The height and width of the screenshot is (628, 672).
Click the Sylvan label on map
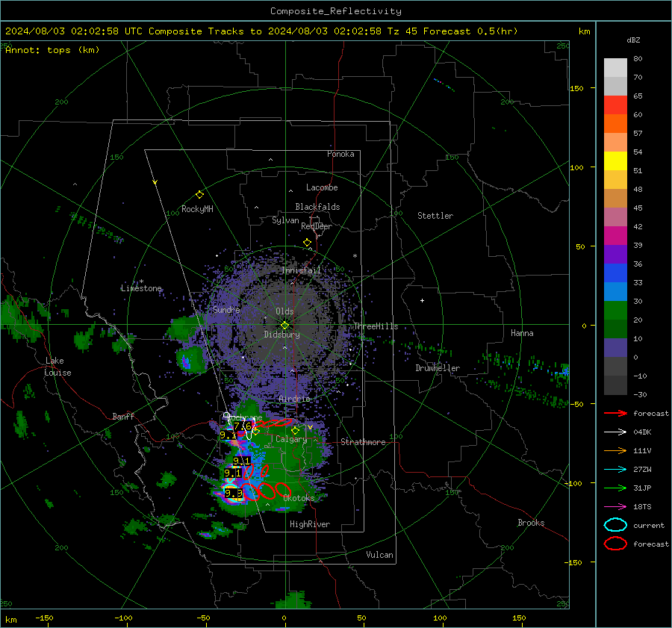coord(285,220)
